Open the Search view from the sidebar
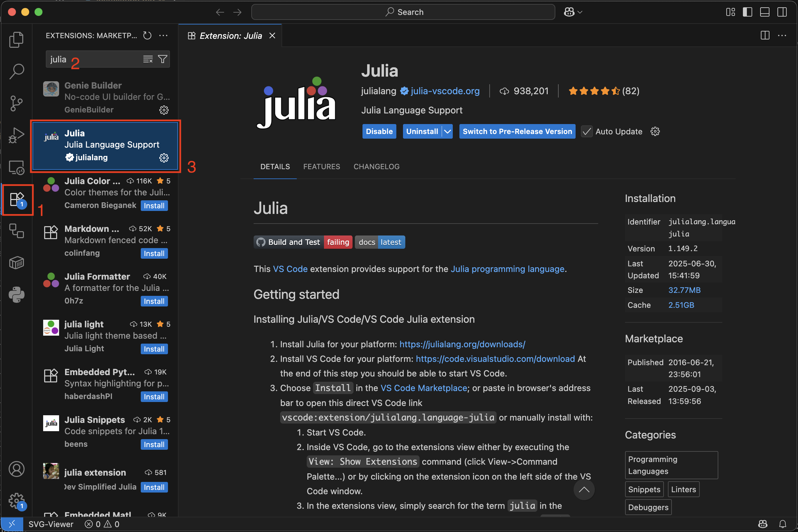 (x=17, y=71)
